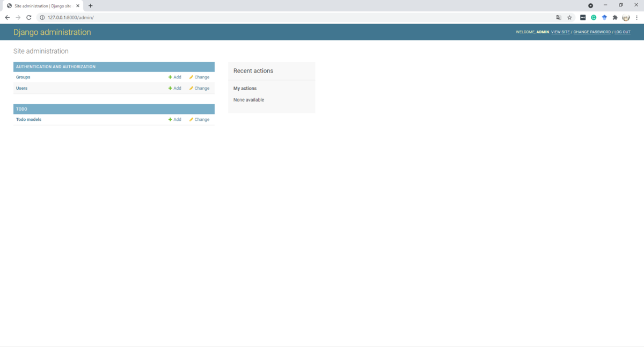Image resolution: width=644 pixels, height=347 pixels.
Task: Click the browser forward arrow
Action: (18, 17)
